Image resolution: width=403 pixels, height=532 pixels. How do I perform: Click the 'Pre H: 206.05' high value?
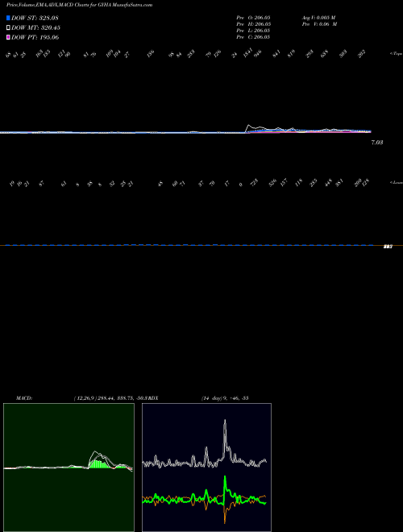point(253,24)
